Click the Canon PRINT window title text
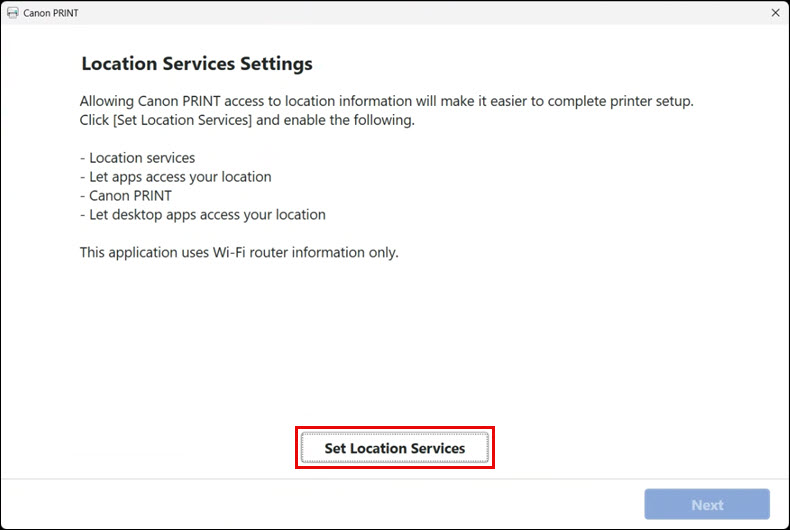Screen dimensions: 790x530 click(50, 13)
